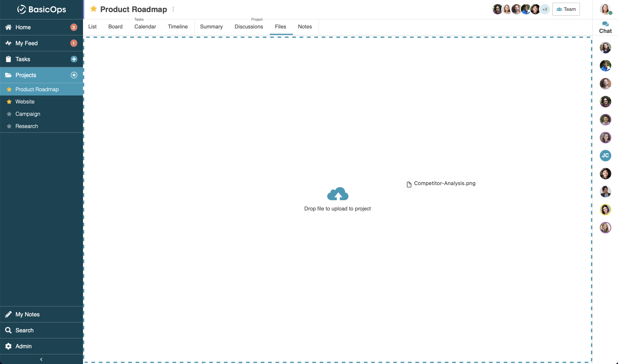Click the cloud upload icon
The image size is (618, 364).
tap(337, 194)
